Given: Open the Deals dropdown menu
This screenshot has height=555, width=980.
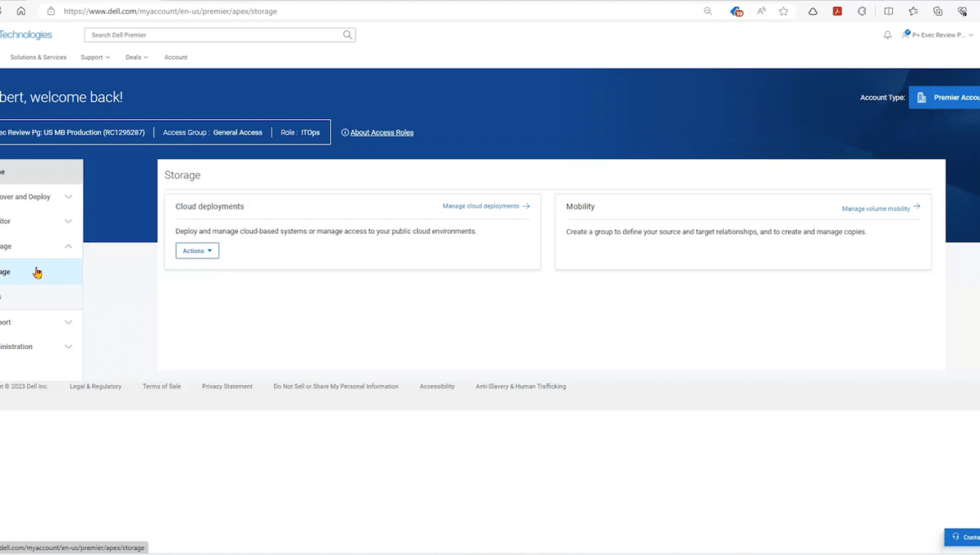Looking at the screenshot, I should pos(137,58).
